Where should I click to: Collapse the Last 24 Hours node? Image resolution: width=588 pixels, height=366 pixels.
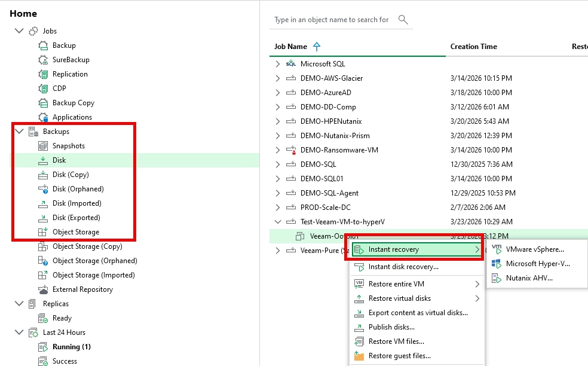click(19, 333)
